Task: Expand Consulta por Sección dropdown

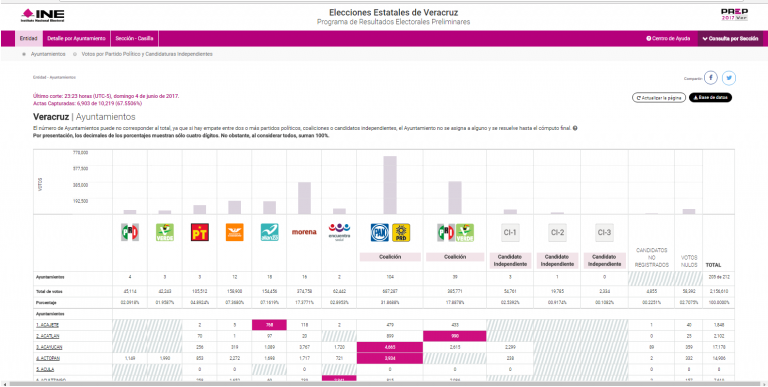Action: (730, 38)
